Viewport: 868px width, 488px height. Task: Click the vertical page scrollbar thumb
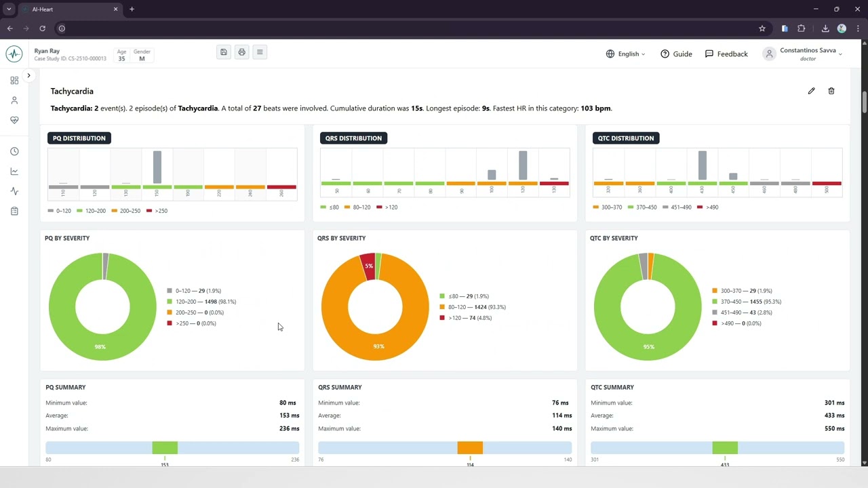click(865, 102)
